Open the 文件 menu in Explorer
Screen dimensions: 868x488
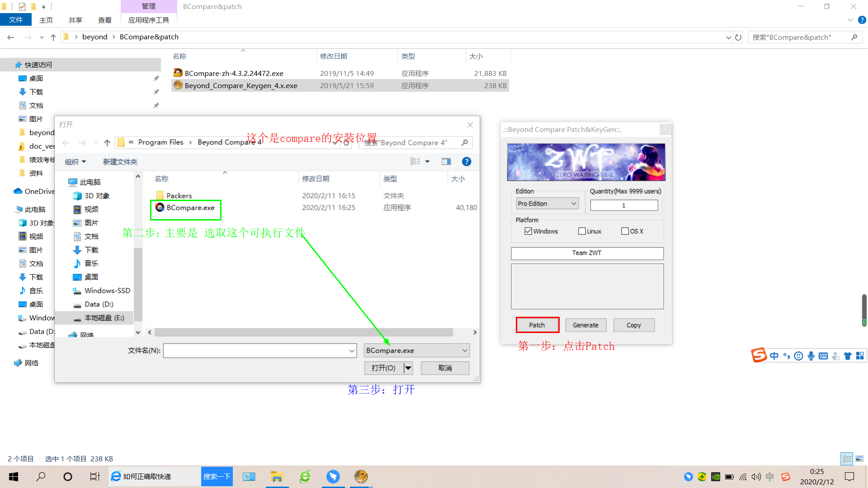pos(16,20)
